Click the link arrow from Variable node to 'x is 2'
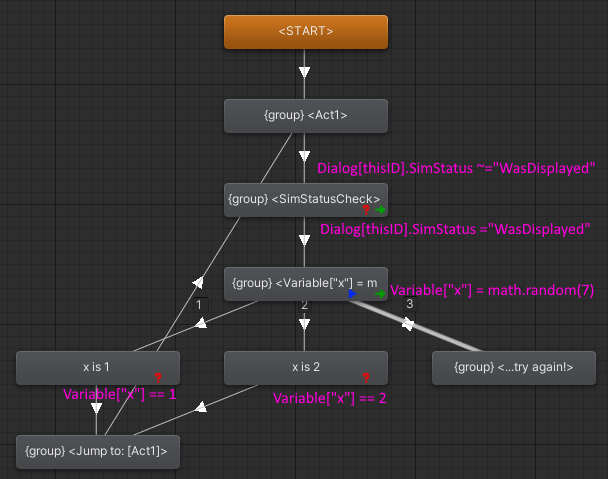The height and width of the screenshot is (479, 608). (304, 324)
